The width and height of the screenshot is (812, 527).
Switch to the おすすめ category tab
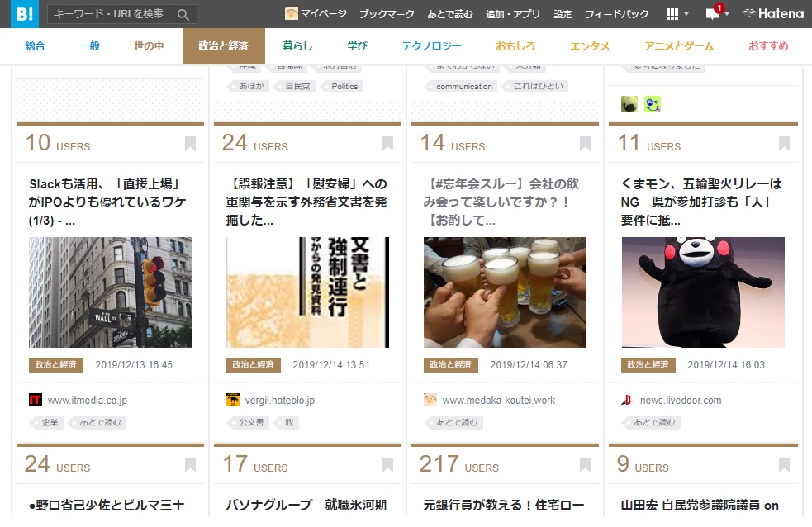(x=768, y=46)
